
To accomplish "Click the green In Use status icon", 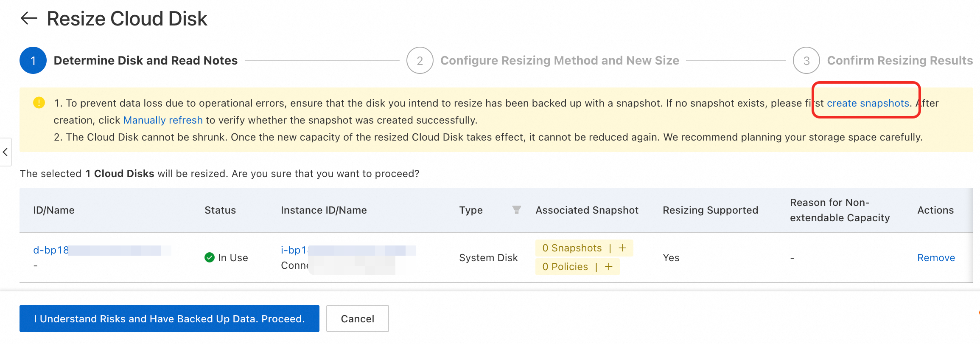I will [x=210, y=257].
